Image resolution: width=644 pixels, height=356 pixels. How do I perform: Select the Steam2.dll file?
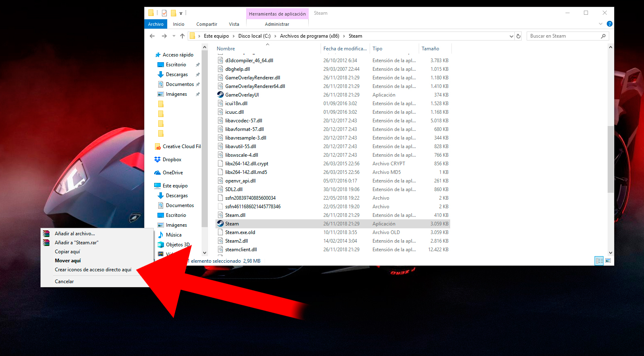click(236, 241)
